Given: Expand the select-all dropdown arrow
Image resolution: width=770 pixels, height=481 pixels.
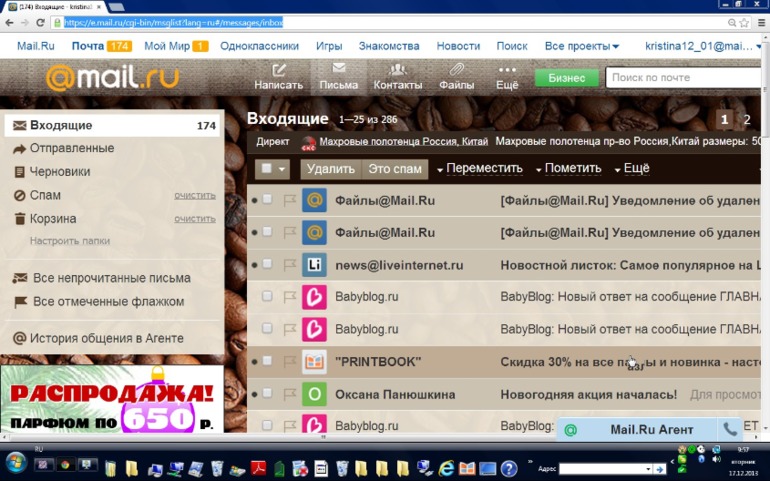Looking at the screenshot, I should pyautogui.click(x=282, y=169).
